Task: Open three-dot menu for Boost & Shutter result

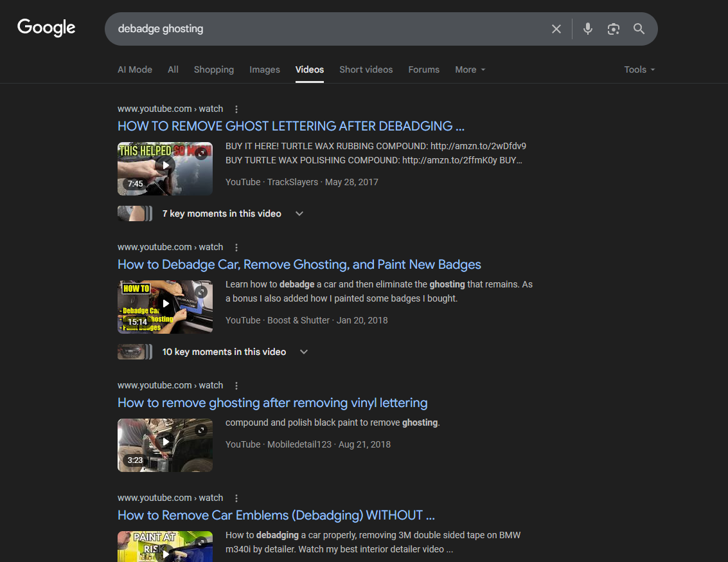Action: point(236,248)
